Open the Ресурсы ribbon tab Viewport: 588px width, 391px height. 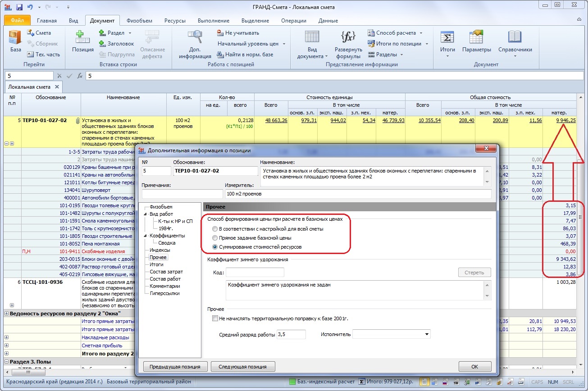(175, 21)
